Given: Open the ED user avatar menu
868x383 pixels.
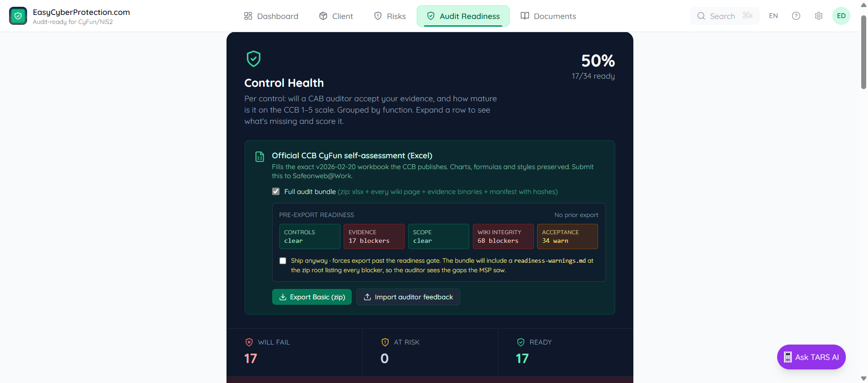Looking at the screenshot, I should point(841,16).
